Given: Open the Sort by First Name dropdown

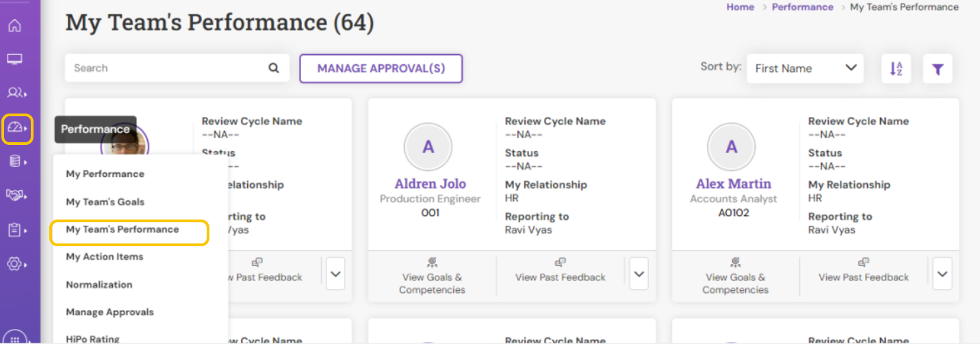Looking at the screenshot, I should [805, 68].
